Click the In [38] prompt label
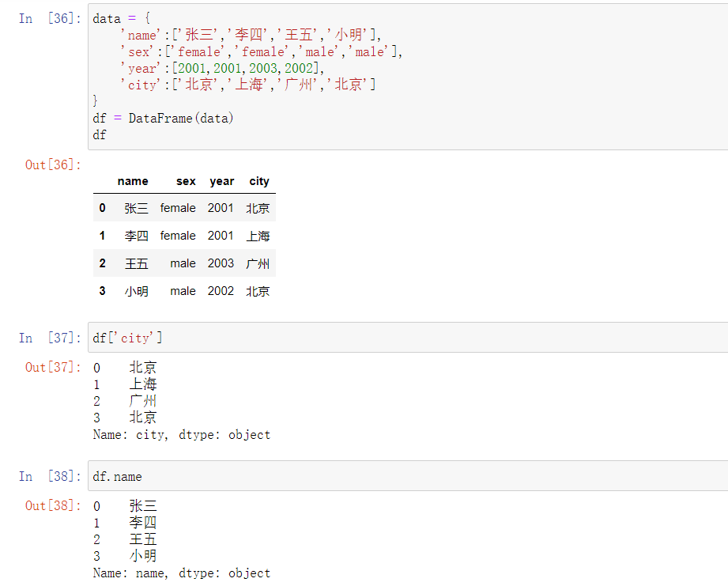Viewport: 728px width, 586px height. [50, 476]
